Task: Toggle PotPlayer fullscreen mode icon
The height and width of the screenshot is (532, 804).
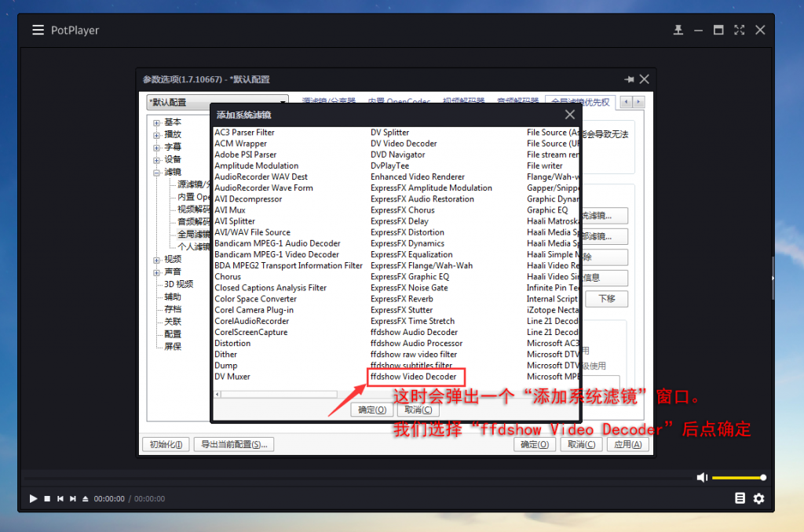Action: tap(739, 31)
